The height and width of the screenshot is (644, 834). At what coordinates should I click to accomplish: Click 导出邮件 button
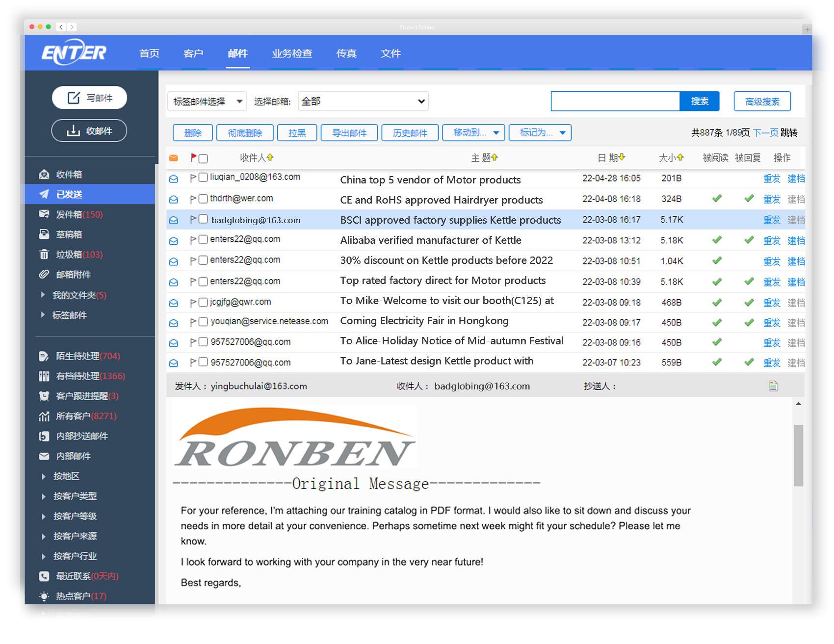pyautogui.click(x=349, y=133)
